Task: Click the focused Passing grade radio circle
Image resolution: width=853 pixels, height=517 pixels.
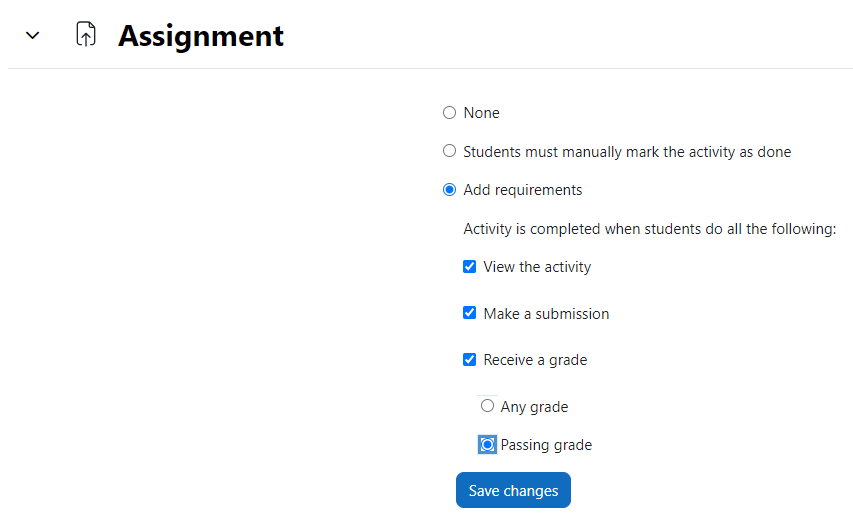Action: (x=487, y=445)
